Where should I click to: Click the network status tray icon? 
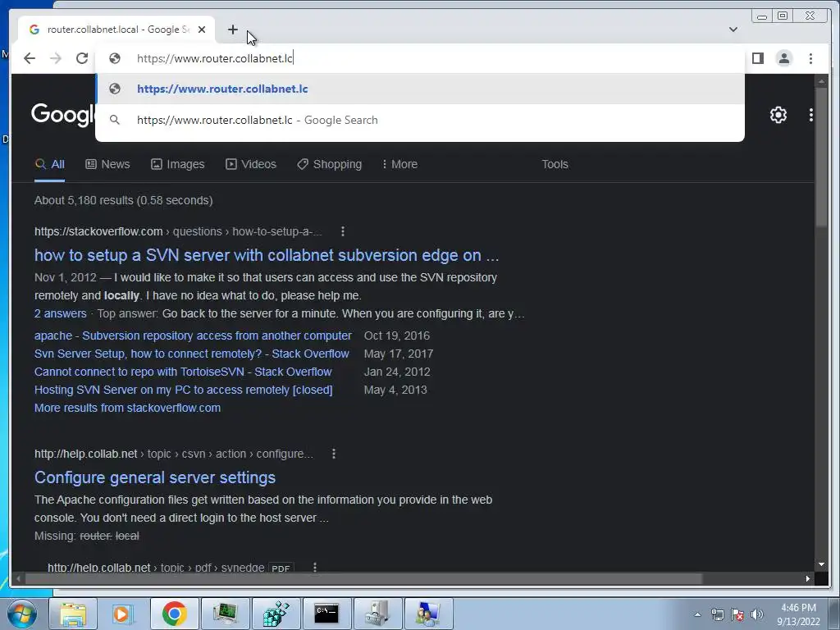pos(717,615)
